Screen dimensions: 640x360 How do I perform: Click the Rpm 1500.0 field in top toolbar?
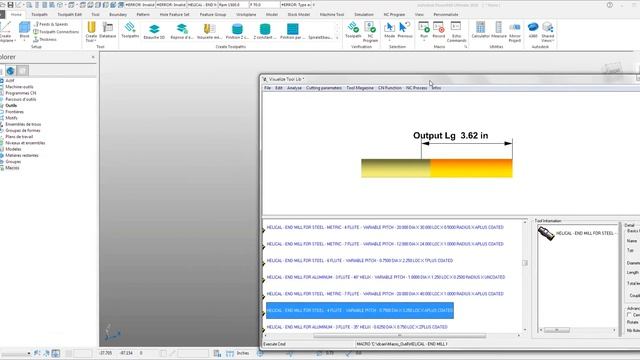[233, 5]
